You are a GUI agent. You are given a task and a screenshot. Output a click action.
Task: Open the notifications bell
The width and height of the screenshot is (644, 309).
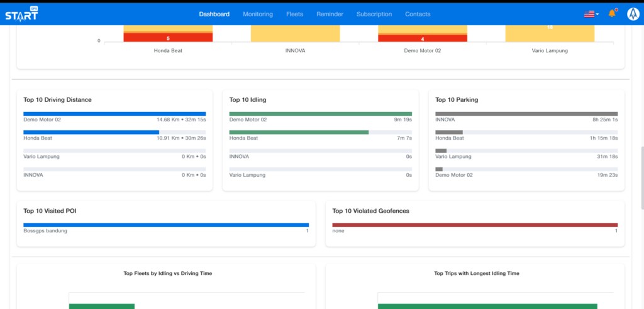[612, 14]
